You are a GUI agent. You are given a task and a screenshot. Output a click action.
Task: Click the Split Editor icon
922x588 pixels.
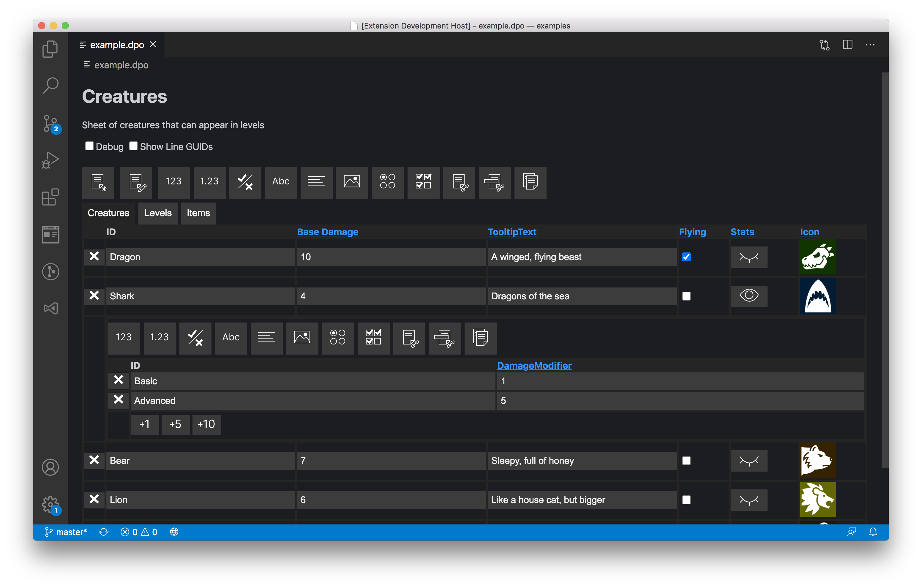[847, 45]
